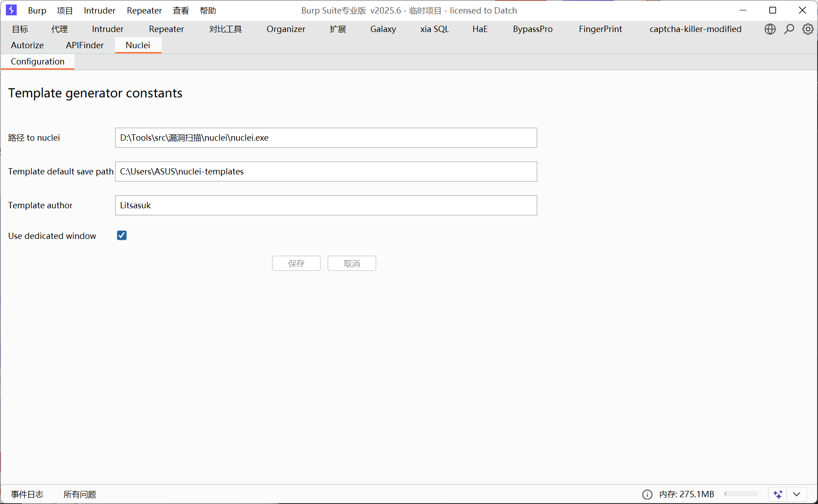Switch to the HaE tab
818x504 pixels.
[x=480, y=29]
